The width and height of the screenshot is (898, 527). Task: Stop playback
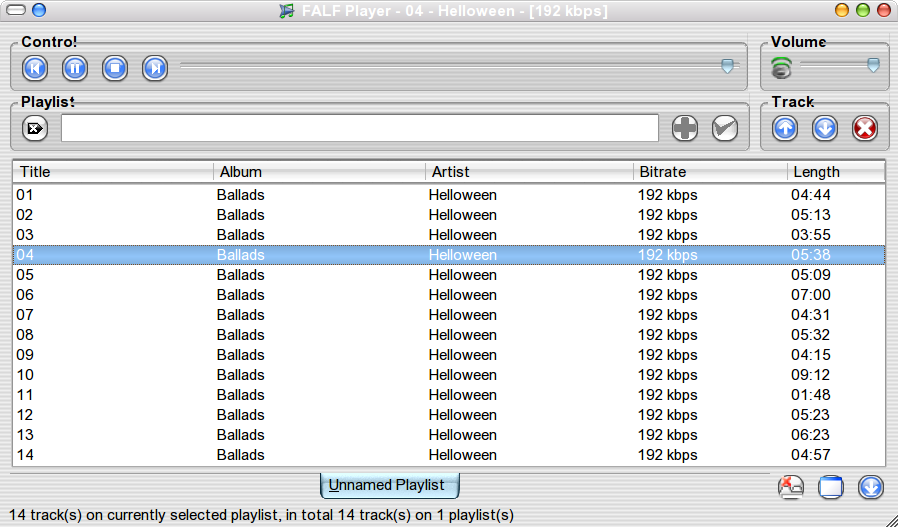[x=115, y=68]
